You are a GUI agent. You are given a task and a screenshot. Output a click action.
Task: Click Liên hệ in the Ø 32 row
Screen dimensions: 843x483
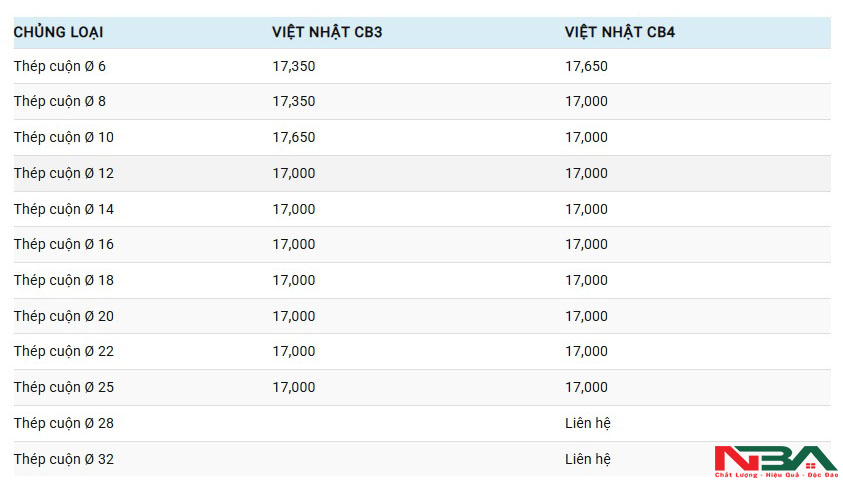587,459
